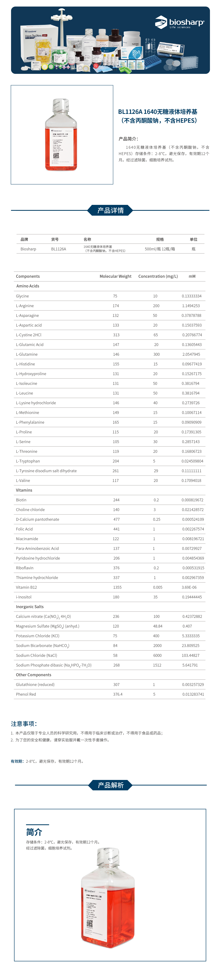Click the 注意事项 heading
This screenshot has width=221, height=980.
pyautogui.click(x=24, y=724)
